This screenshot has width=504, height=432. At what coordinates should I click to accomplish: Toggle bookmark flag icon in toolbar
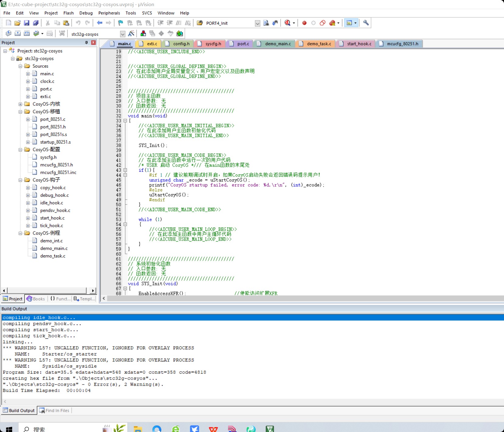coord(121,23)
